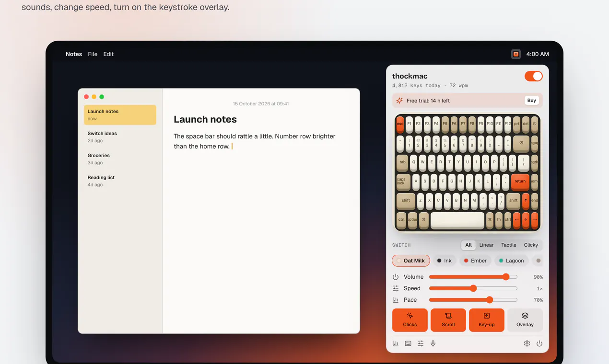609x364 pixels.
Task: Click the down arrow key on virtual keyboard
Action: (526, 220)
